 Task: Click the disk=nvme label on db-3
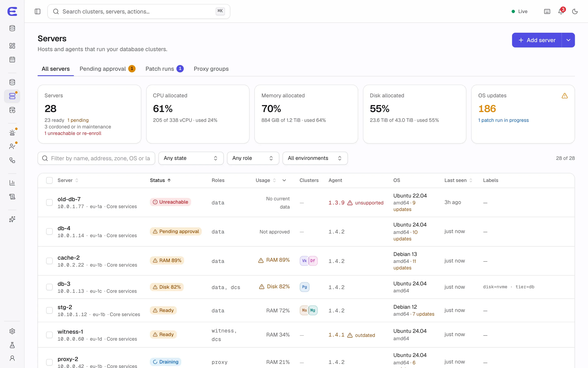[x=495, y=287]
